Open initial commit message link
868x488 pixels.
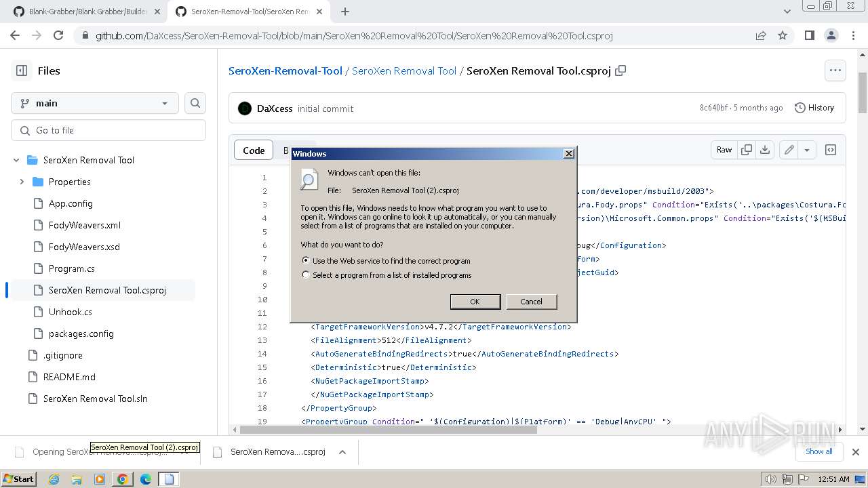click(x=325, y=108)
